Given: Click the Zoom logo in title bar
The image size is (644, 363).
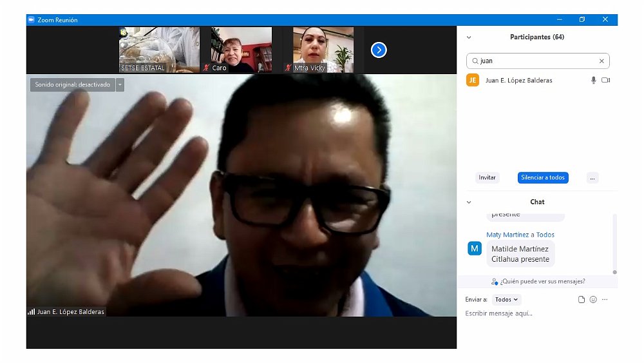Looking at the screenshot, I should pos(31,20).
